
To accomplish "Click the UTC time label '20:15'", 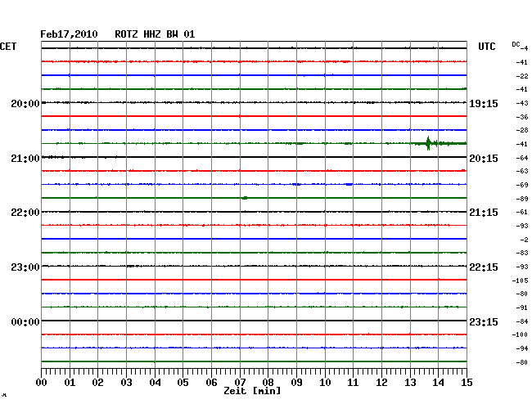I will 484,159.
